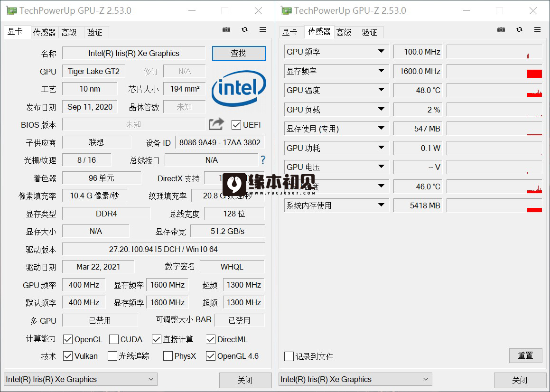Open the 系统内存使用 sensor dropdown
This screenshot has width=550, height=392.
pos(381,205)
